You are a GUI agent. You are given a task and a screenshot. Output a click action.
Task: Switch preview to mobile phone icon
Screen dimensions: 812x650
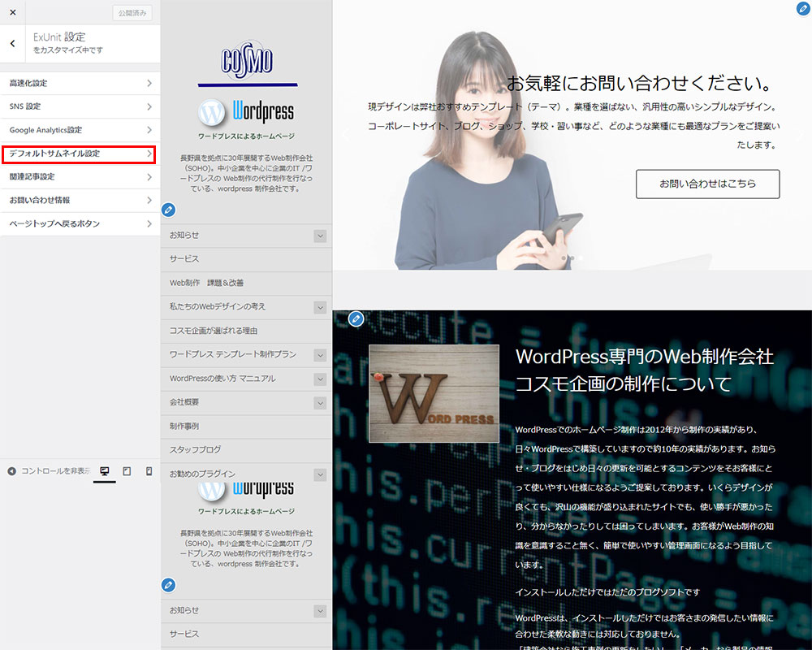[149, 471]
